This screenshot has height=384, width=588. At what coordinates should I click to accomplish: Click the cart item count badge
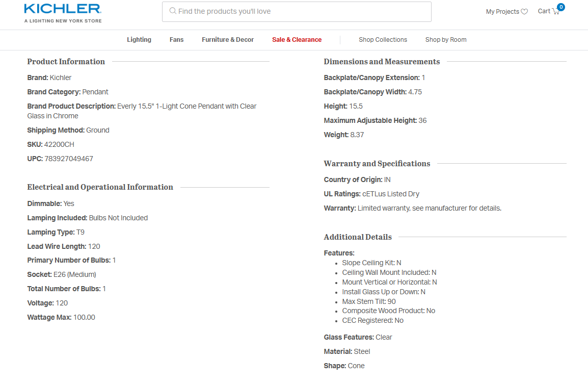tap(561, 7)
